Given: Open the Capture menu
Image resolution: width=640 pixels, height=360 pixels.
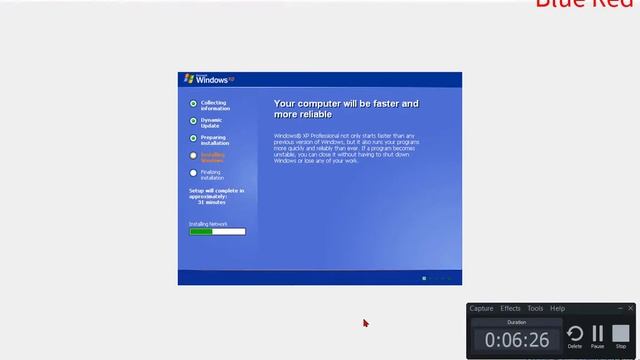Looking at the screenshot, I should (481, 309).
